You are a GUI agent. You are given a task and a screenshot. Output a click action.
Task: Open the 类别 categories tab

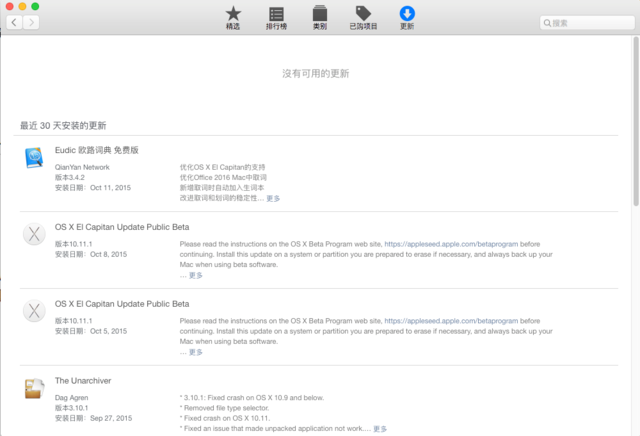(x=320, y=18)
